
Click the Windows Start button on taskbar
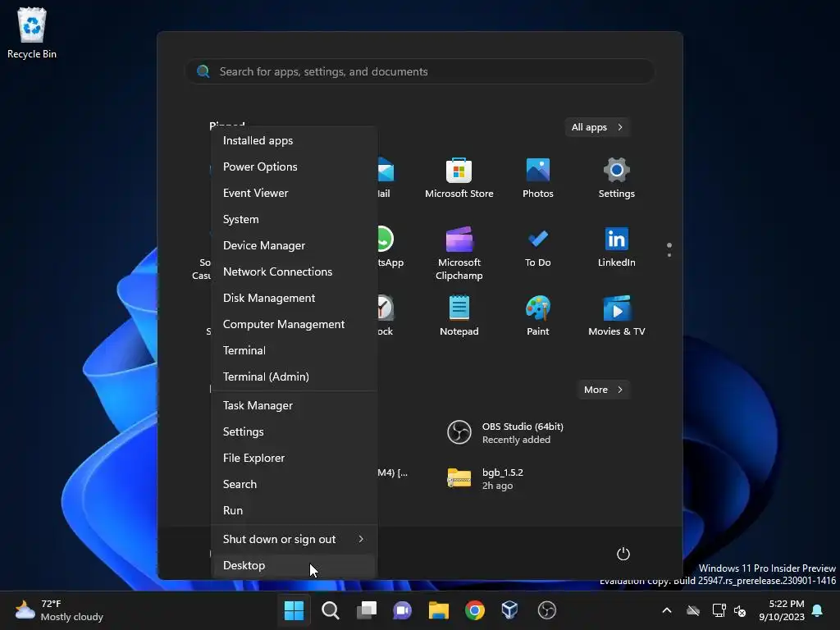294,610
